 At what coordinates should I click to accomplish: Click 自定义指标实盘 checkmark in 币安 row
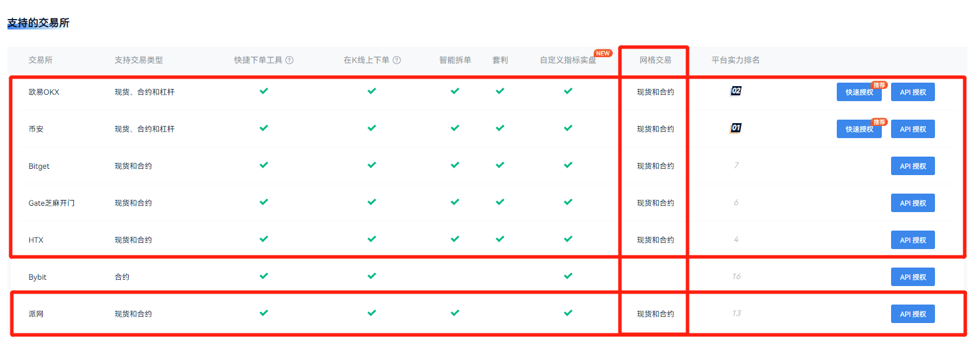pos(568,128)
